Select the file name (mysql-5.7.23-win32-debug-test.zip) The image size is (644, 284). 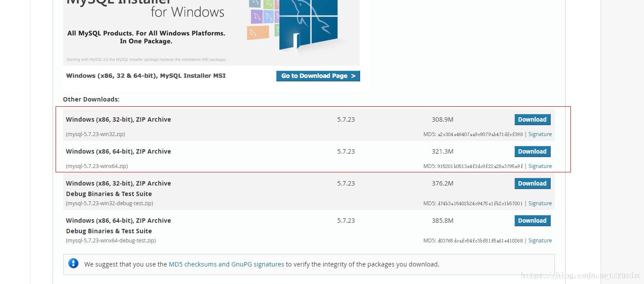pyautogui.click(x=110, y=203)
